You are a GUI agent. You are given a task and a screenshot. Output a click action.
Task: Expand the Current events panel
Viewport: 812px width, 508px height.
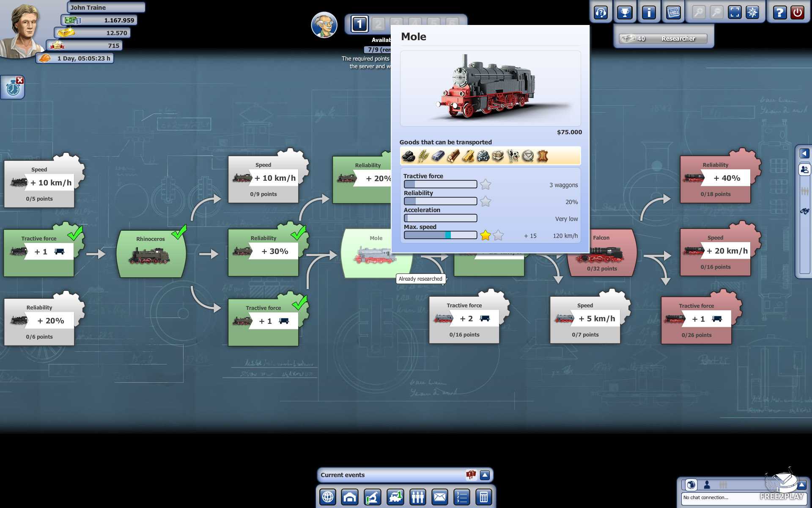pos(485,475)
